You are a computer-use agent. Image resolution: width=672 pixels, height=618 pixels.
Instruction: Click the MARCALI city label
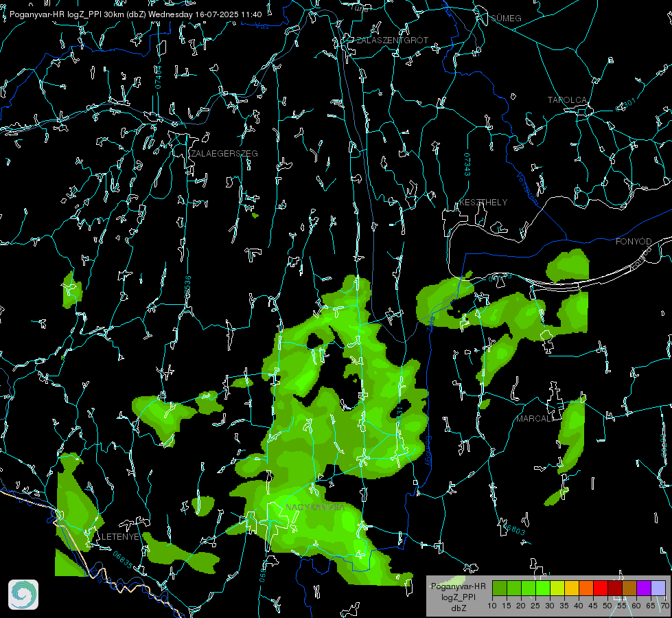coord(535,419)
